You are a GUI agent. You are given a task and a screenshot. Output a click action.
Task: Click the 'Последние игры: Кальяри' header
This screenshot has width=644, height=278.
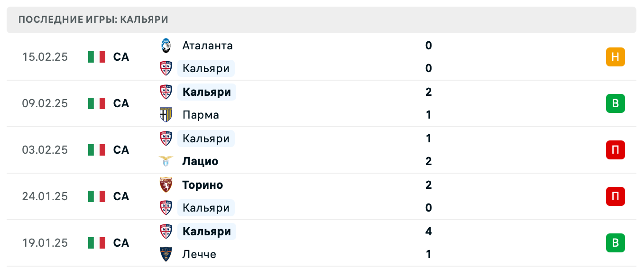pyautogui.click(x=93, y=19)
